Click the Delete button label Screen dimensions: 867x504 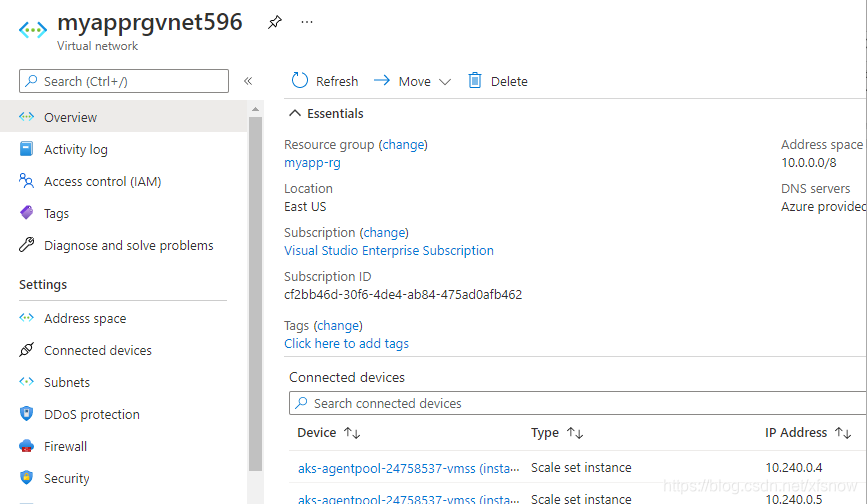tap(509, 81)
